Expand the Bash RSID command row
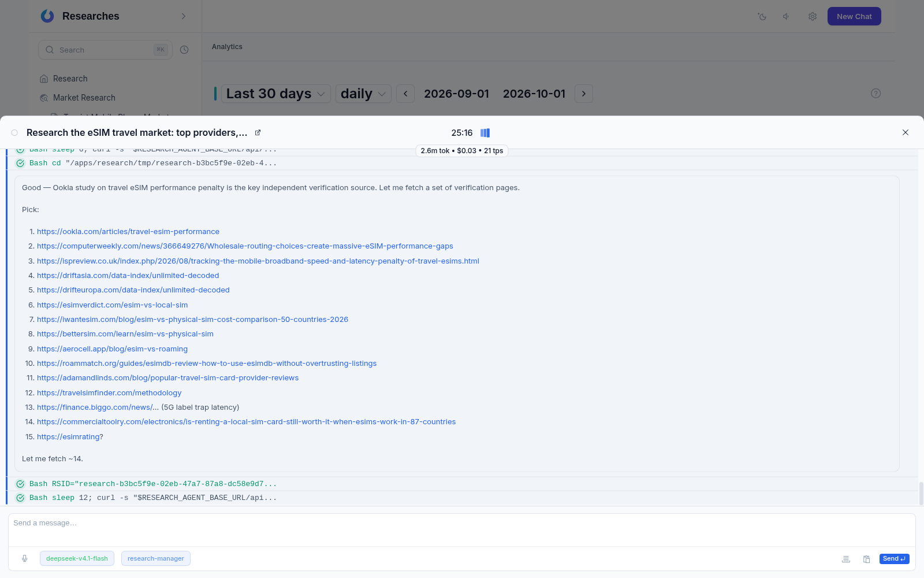This screenshot has height=578, width=924. [462, 484]
